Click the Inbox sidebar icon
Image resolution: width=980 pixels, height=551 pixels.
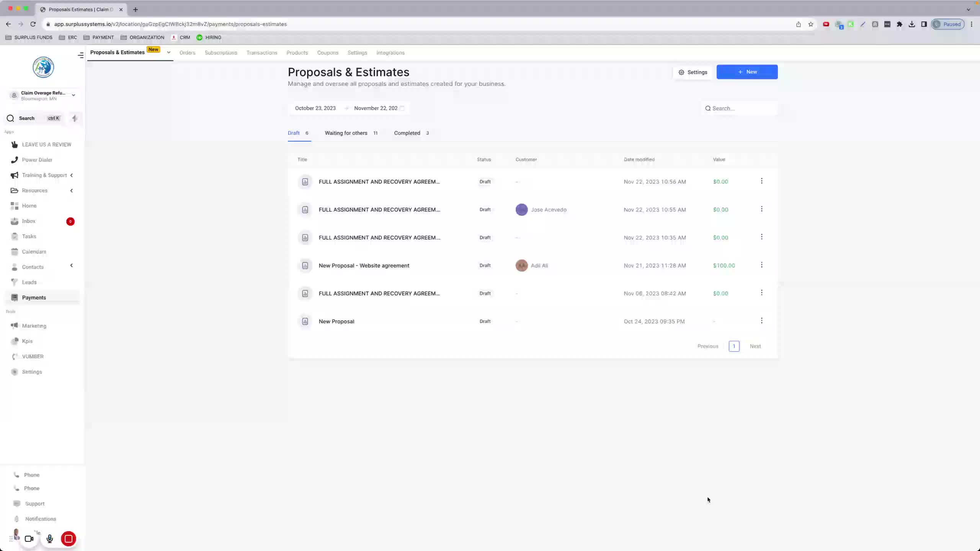[15, 221]
